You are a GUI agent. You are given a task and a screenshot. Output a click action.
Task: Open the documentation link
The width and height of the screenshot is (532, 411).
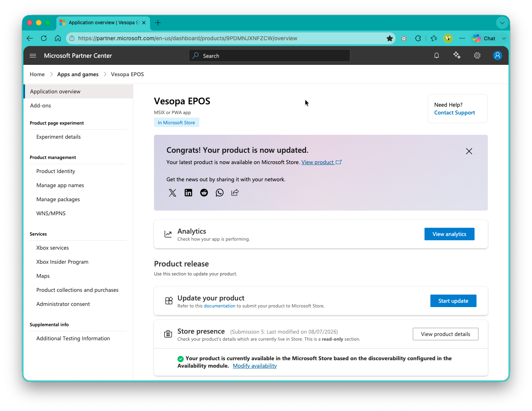click(219, 306)
